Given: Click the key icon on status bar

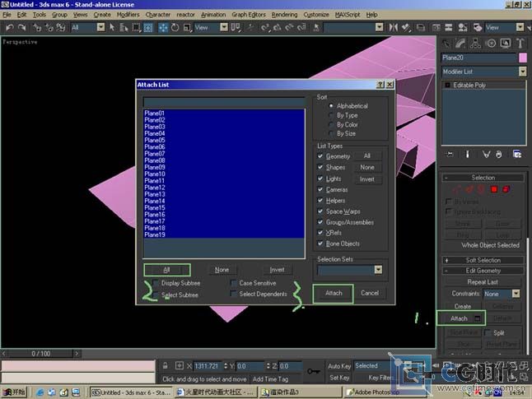Looking at the screenshot, I should coord(314,372).
